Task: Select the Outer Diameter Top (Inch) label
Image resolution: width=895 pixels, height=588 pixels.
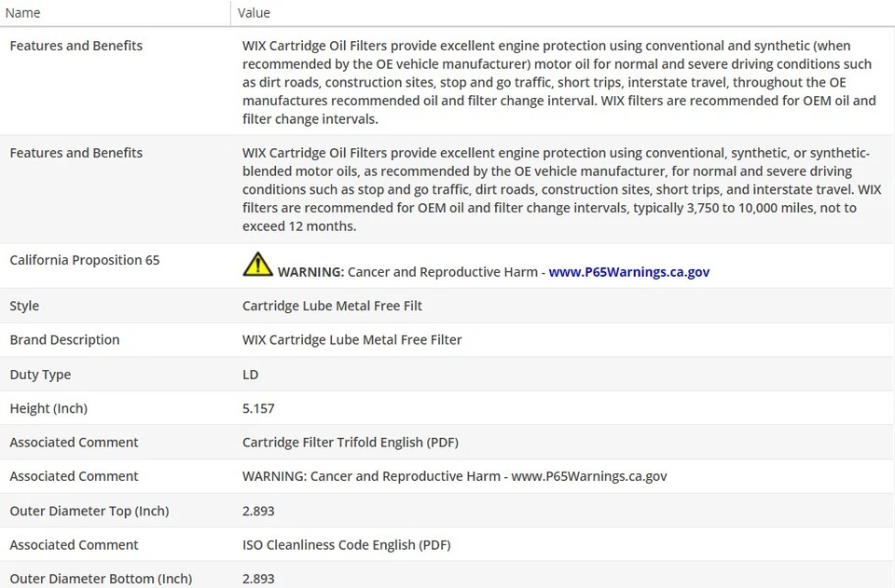Action: tap(89, 511)
